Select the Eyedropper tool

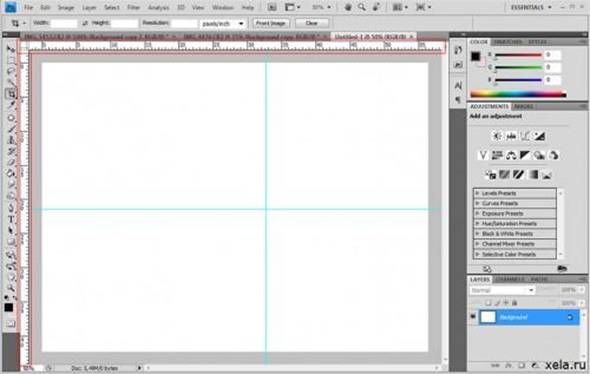(11, 106)
